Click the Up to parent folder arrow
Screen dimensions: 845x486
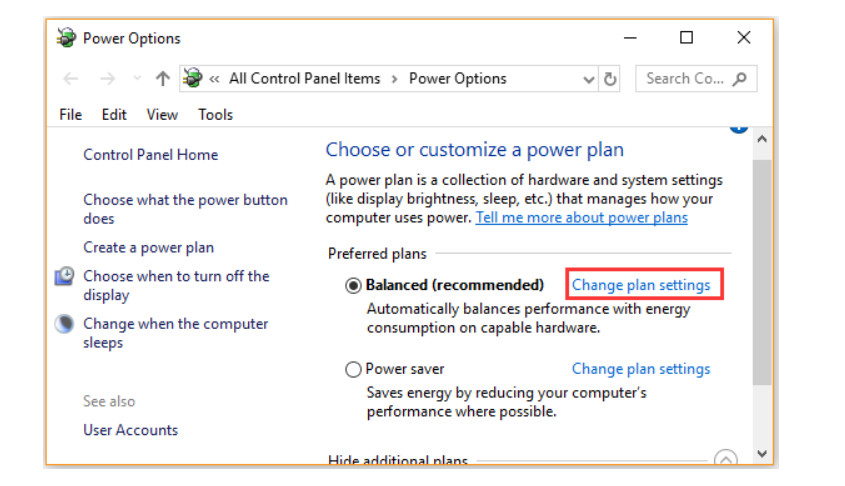(163, 79)
